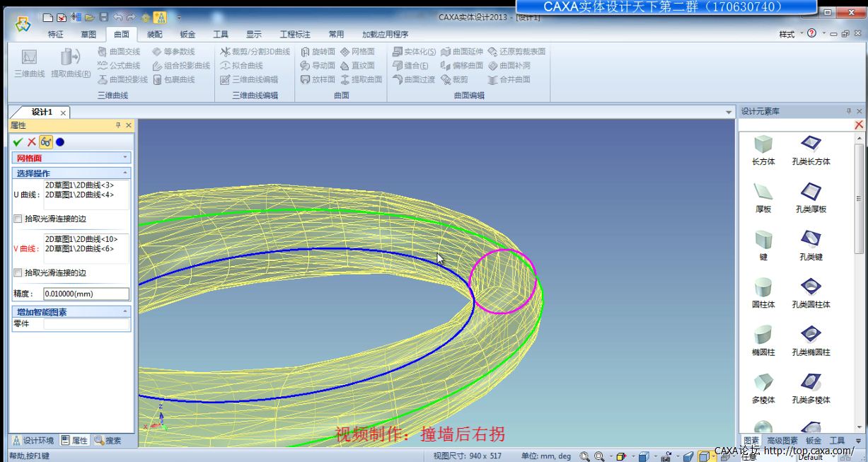Click the blue circle apply-and-continue icon

(60, 142)
